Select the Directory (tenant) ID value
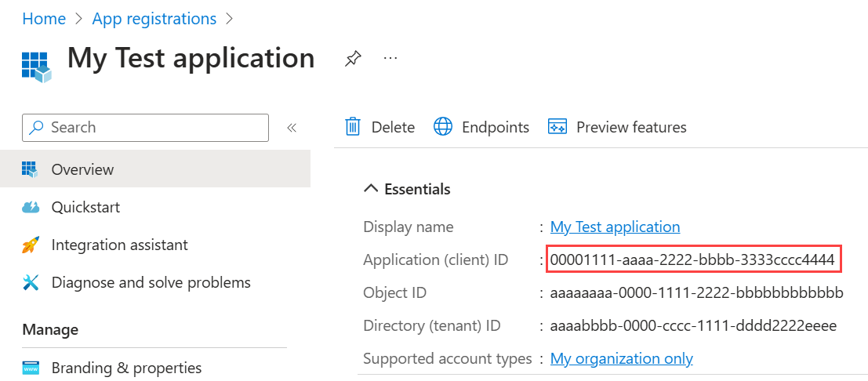Image resolution: width=868 pixels, height=381 pixels. 693,325
